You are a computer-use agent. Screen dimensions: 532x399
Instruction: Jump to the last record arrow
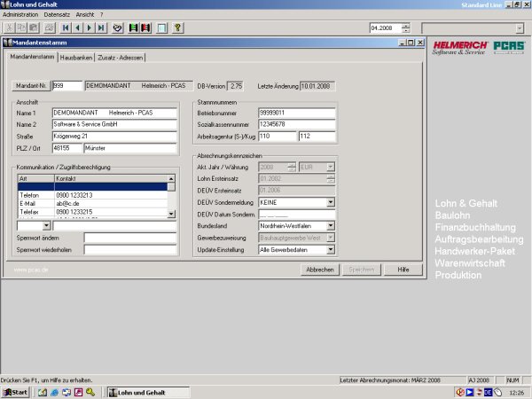click(x=101, y=27)
